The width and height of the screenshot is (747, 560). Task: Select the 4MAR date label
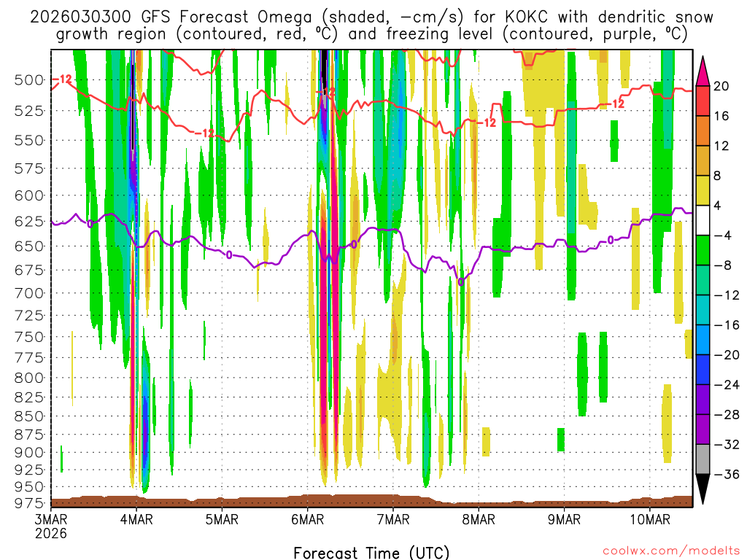[136, 519]
